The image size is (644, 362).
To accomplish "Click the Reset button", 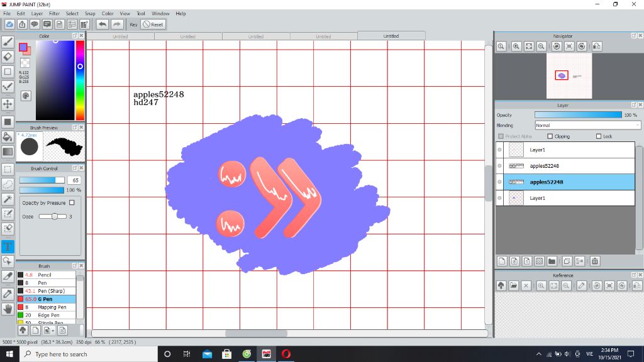I will 153,25.
